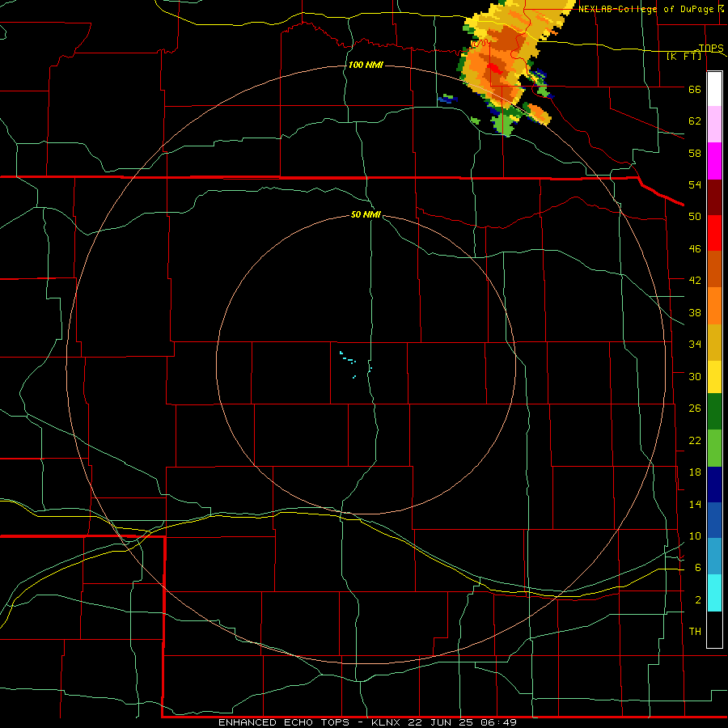
Task: Click the magenta swatch between 58 and 54
Action: [714, 161]
